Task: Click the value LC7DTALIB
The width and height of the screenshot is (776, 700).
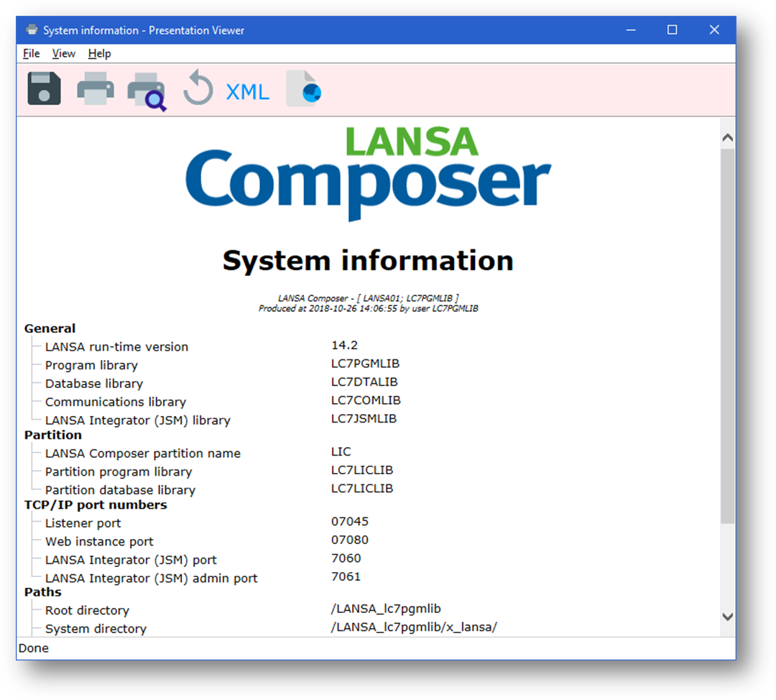Action: (364, 382)
